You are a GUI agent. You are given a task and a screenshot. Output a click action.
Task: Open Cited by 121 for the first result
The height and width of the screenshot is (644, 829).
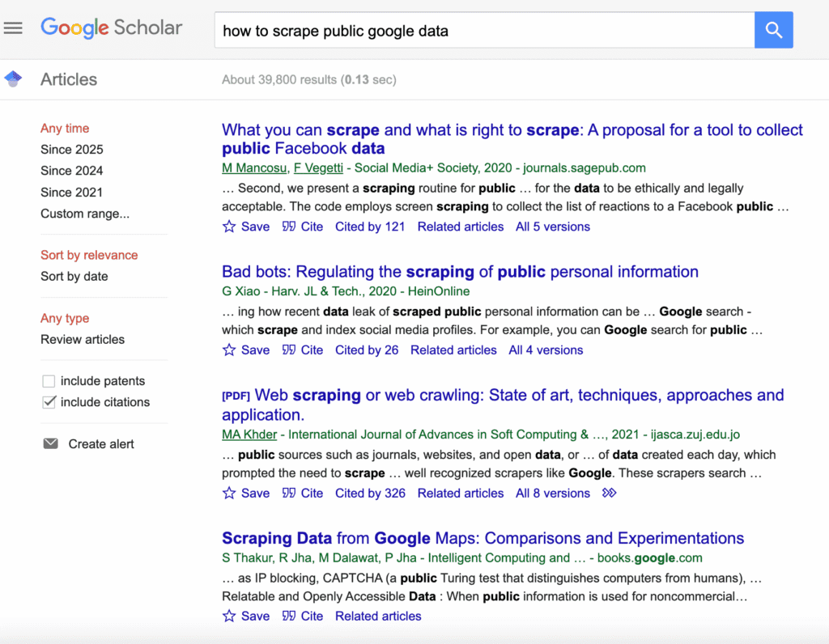tap(370, 227)
